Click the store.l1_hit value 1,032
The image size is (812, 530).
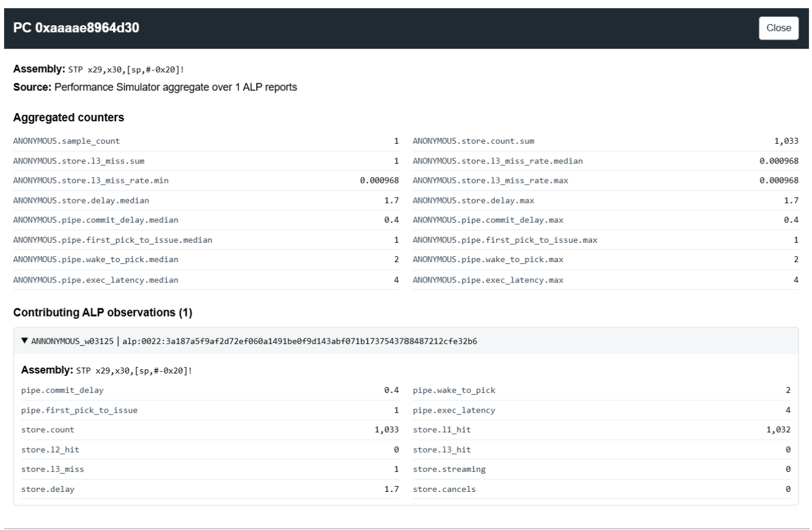click(x=778, y=430)
